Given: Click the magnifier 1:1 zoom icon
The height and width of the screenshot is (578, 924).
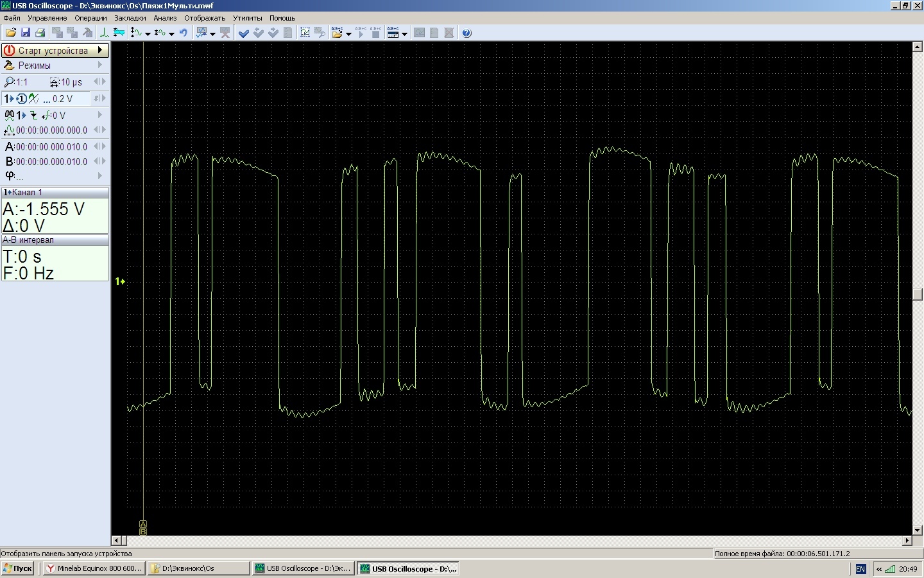Looking at the screenshot, I should 9,82.
